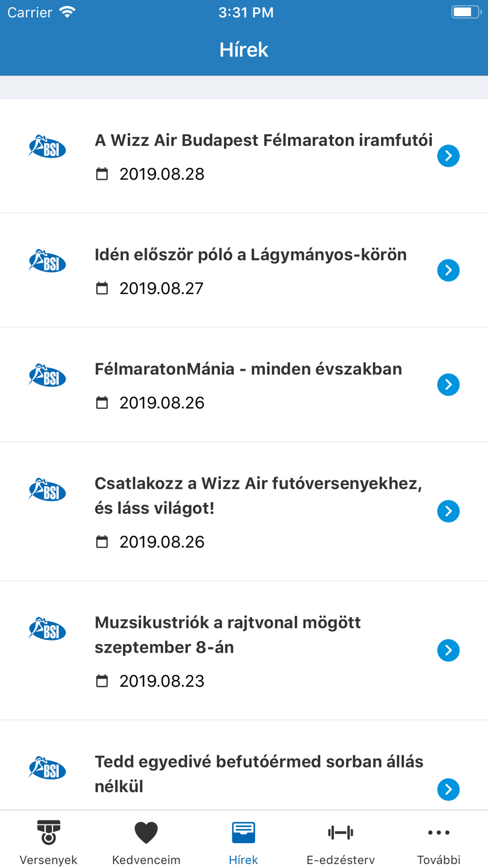The width and height of the screenshot is (488, 868).
Task: Open Csatlakozz a Wizz Air futóversenyekhez headline
Action: tap(259, 496)
